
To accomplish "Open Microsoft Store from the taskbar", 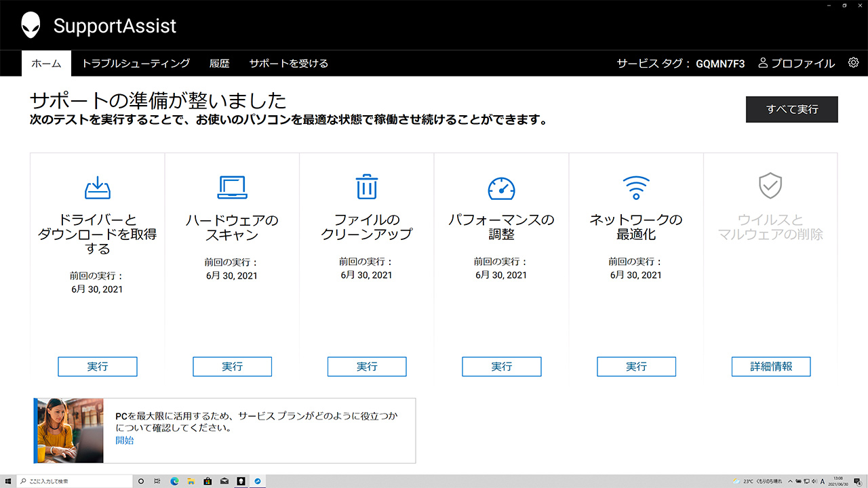I will (x=208, y=481).
